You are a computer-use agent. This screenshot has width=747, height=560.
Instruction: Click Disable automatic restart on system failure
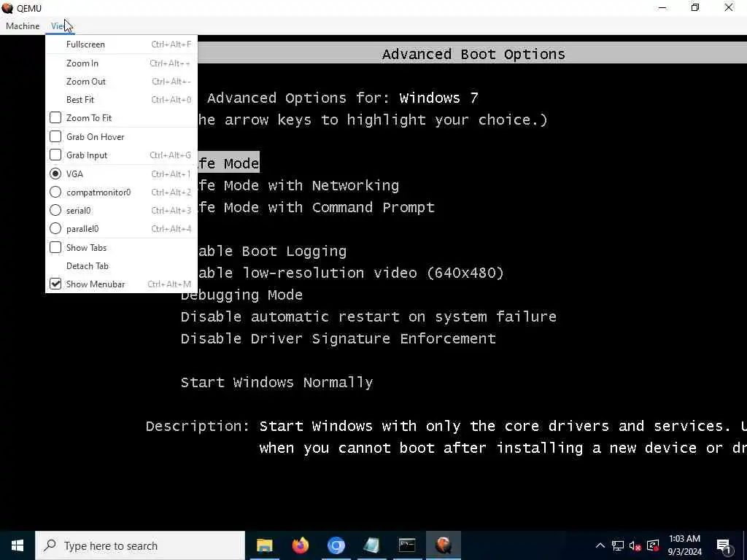368,316
